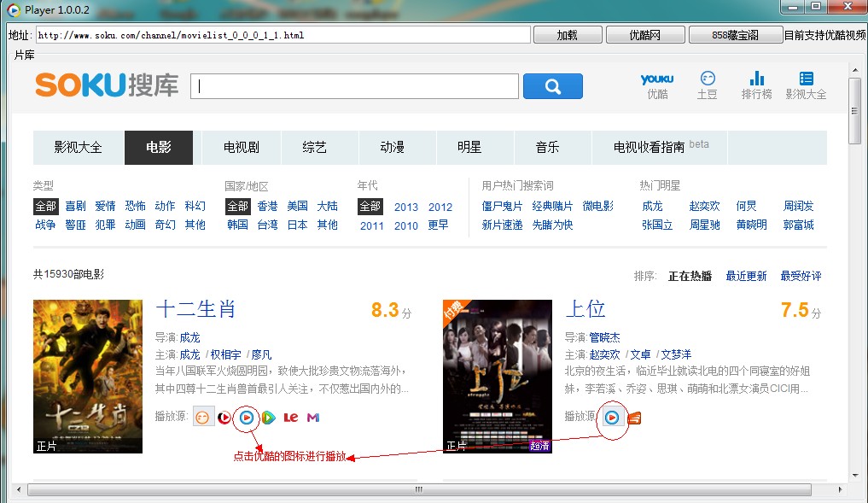Click the 上位 movie poster
This screenshot has height=503, width=868.
[497, 376]
